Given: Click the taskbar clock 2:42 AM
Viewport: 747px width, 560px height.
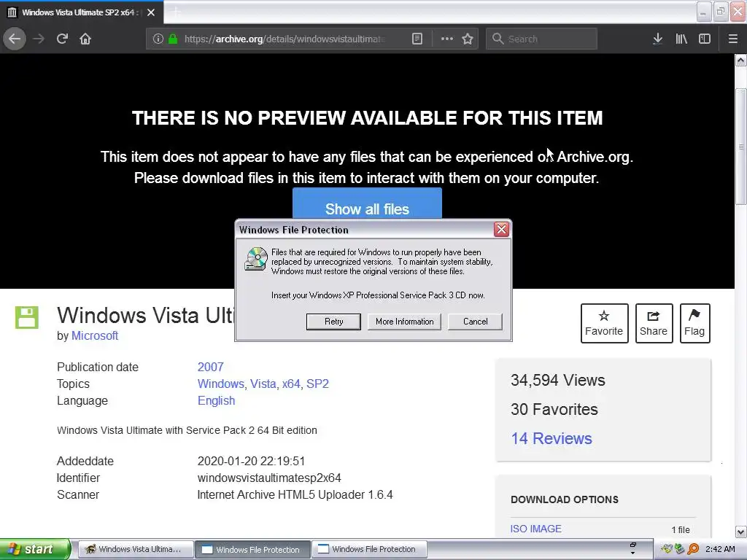Looking at the screenshot, I should 720,549.
